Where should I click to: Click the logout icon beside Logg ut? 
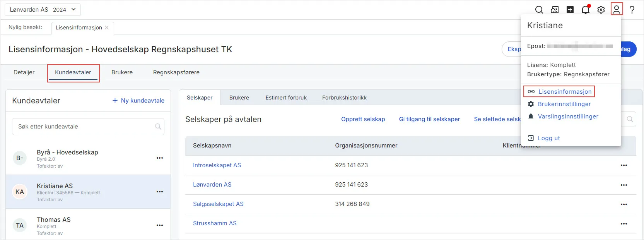point(531,138)
